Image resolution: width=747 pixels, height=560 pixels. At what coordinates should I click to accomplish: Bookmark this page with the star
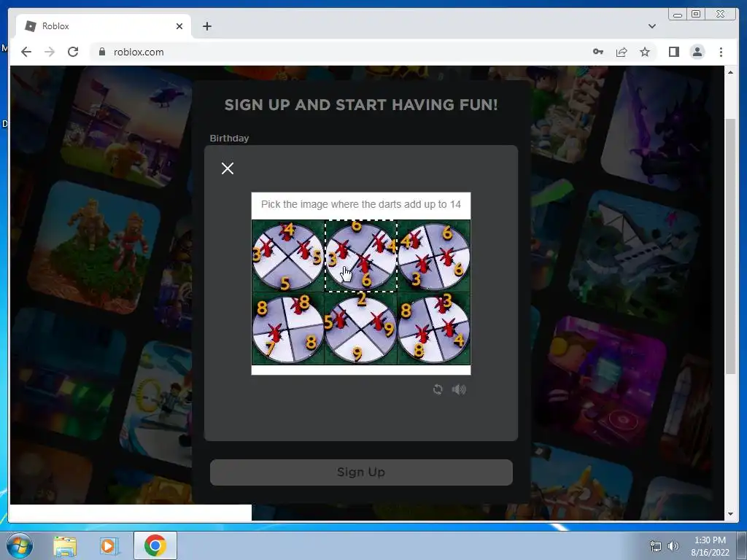pos(645,52)
